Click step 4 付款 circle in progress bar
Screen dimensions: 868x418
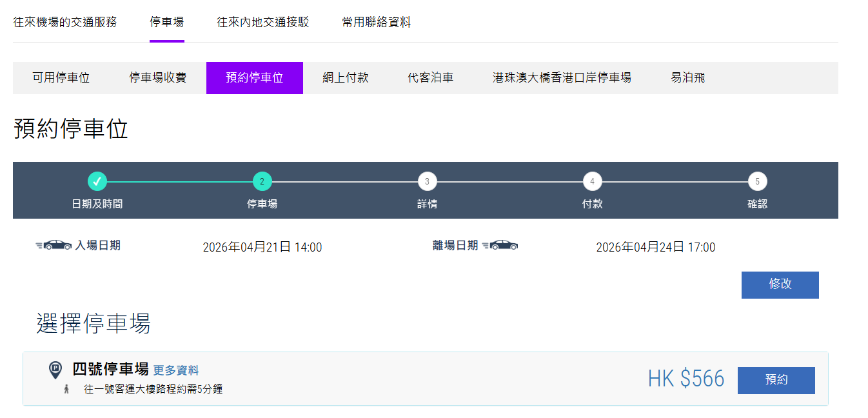pos(592,181)
